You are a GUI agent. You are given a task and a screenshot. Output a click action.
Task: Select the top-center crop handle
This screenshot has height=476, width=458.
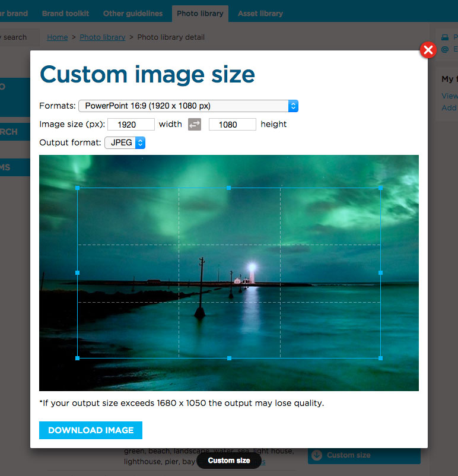coord(229,188)
